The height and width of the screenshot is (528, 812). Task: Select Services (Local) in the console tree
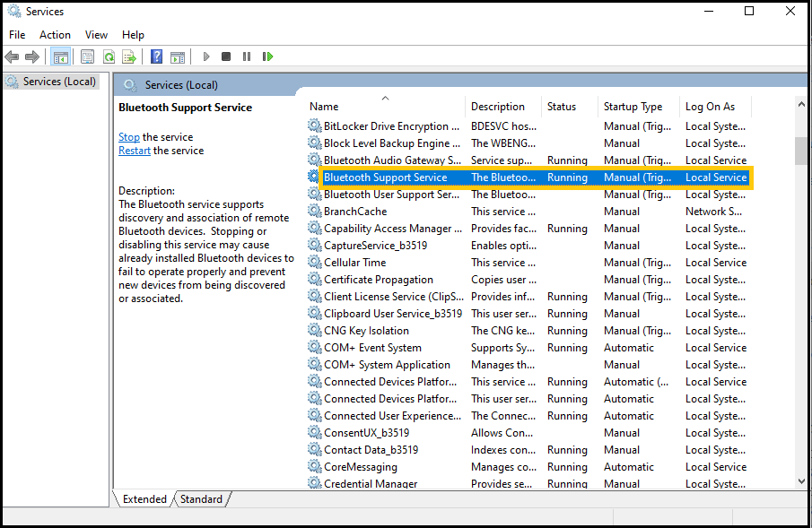pos(58,82)
